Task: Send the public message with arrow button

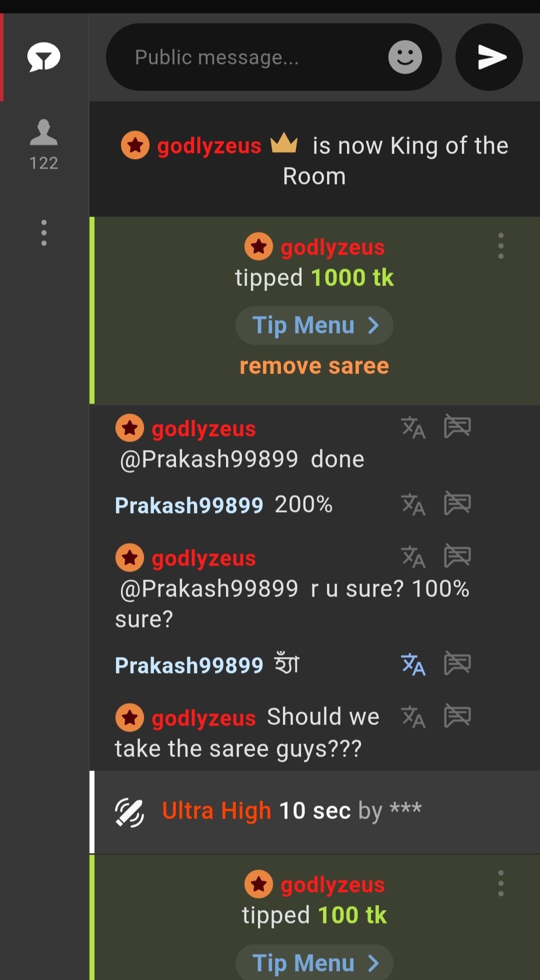Action: pyautogui.click(x=489, y=57)
